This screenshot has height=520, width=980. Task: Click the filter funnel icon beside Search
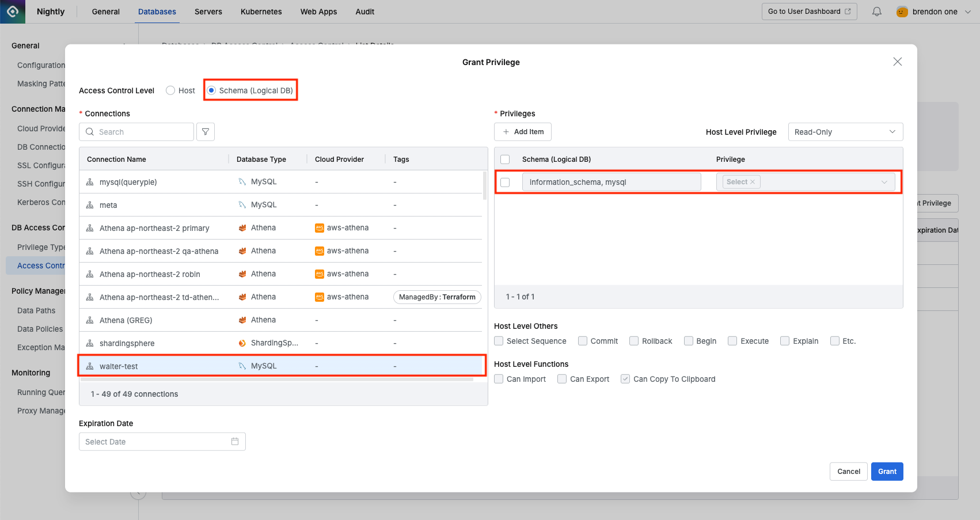[x=206, y=132]
